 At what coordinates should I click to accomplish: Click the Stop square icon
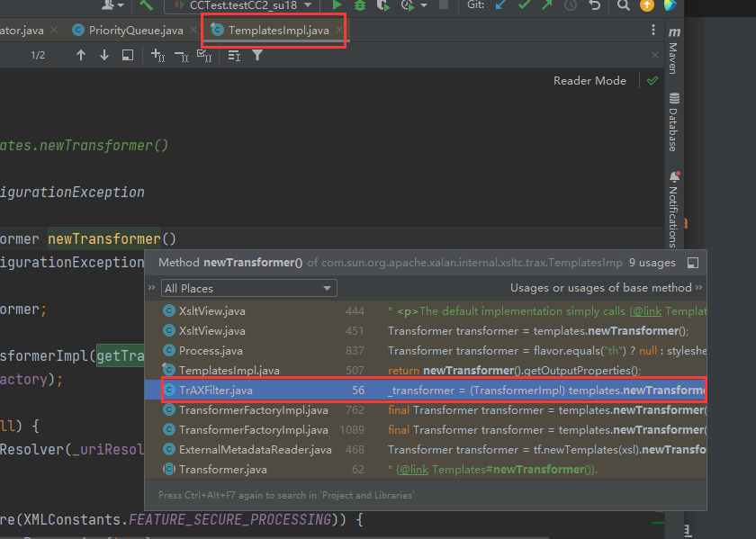444,5
